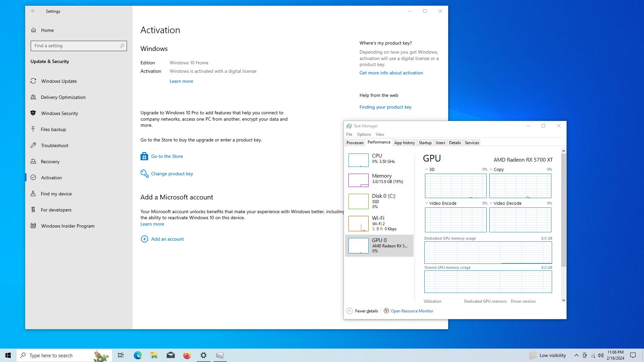This screenshot has width=644, height=362.
Task: Click the scroll up arrow in Task Manager
Action: [x=563, y=151]
